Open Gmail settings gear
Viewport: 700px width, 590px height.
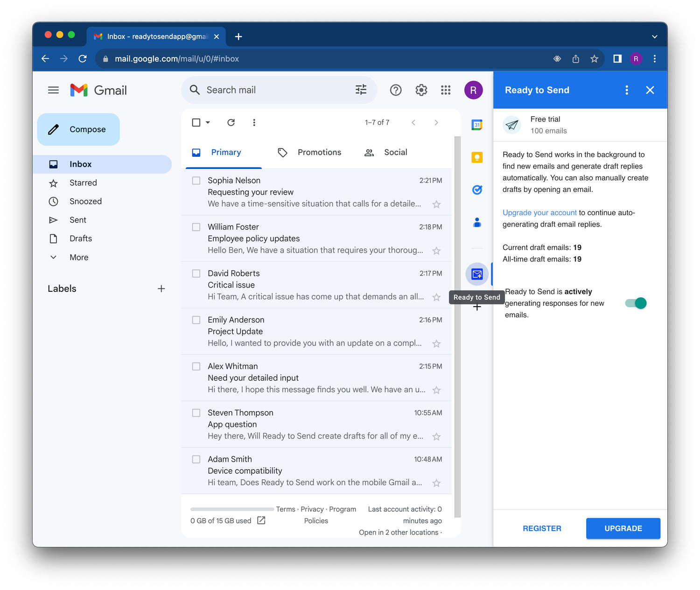(421, 90)
